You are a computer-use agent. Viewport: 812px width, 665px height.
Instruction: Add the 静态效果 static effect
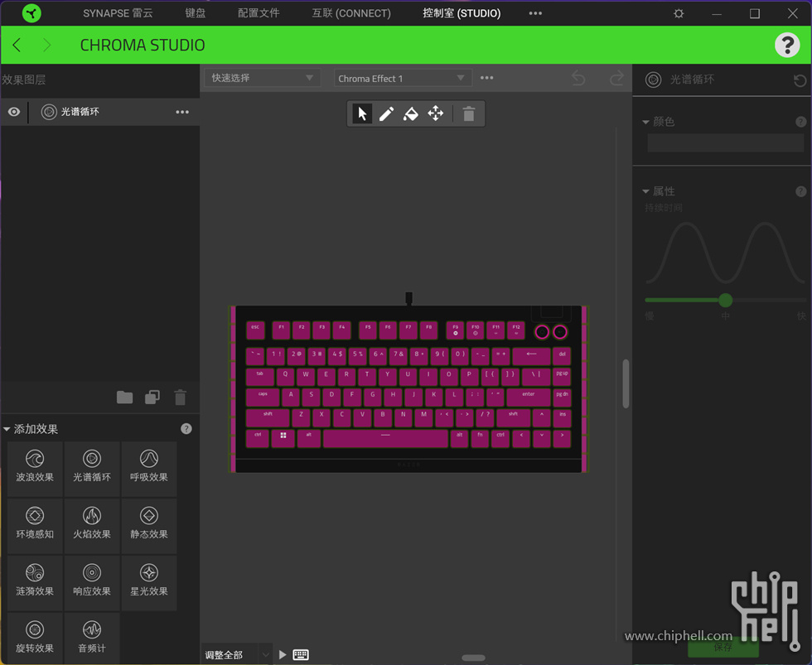[148, 526]
